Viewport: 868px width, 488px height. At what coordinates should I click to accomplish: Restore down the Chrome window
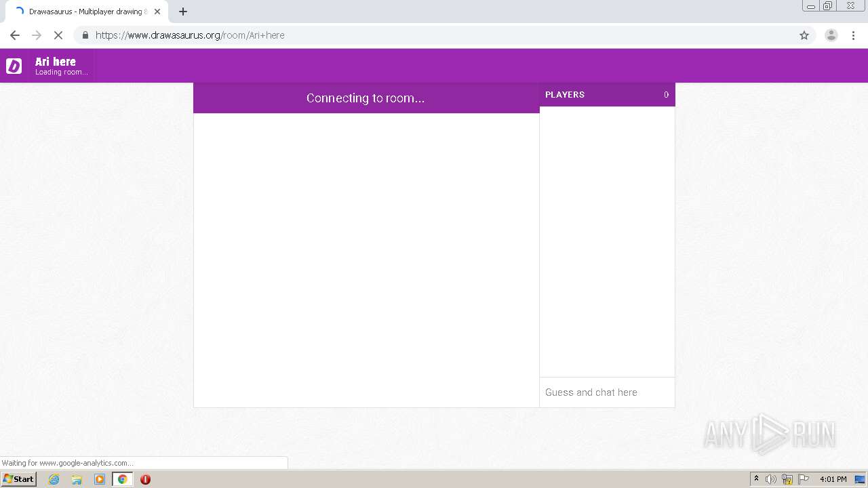coord(828,6)
